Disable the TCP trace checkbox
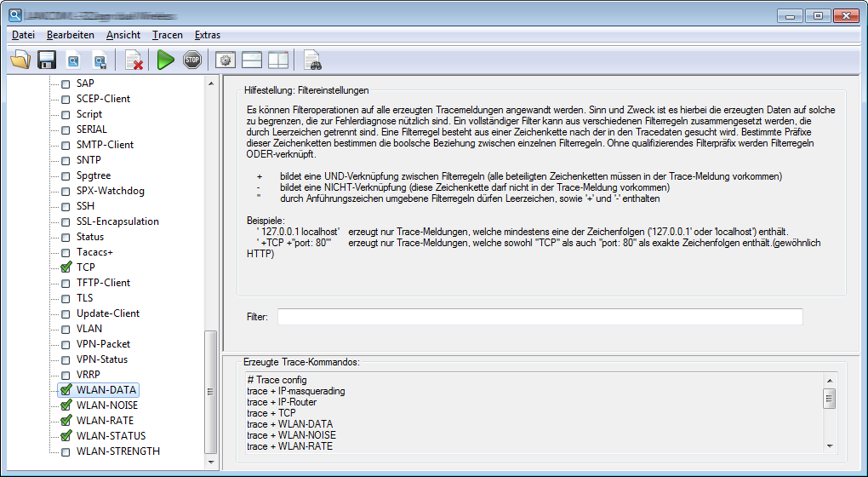Viewport: 868px width, 477px height. click(x=66, y=267)
